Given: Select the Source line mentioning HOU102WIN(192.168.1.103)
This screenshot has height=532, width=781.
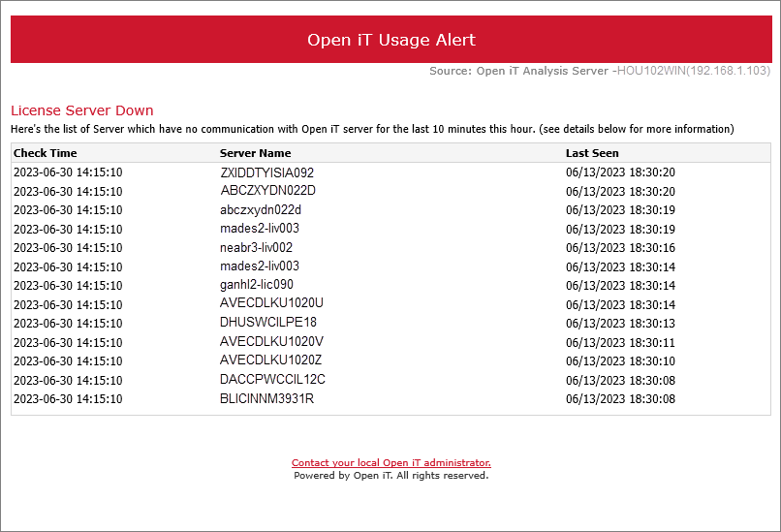Looking at the screenshot, I should click(x=600, y=71).
